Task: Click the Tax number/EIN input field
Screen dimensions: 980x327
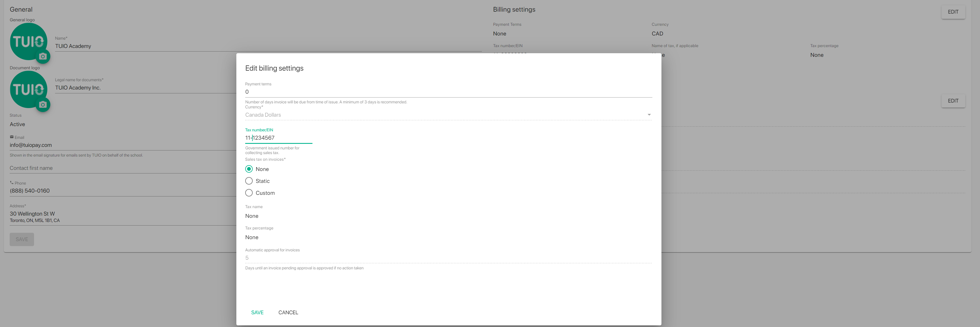Action: pyautogui.click(x=278, y=137)
